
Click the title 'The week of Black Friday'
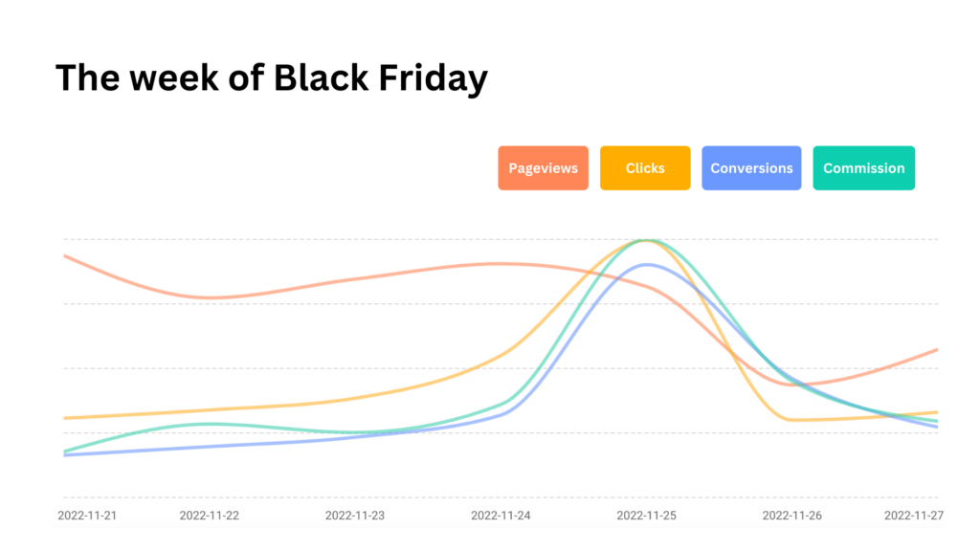click(x=271, y=78)
